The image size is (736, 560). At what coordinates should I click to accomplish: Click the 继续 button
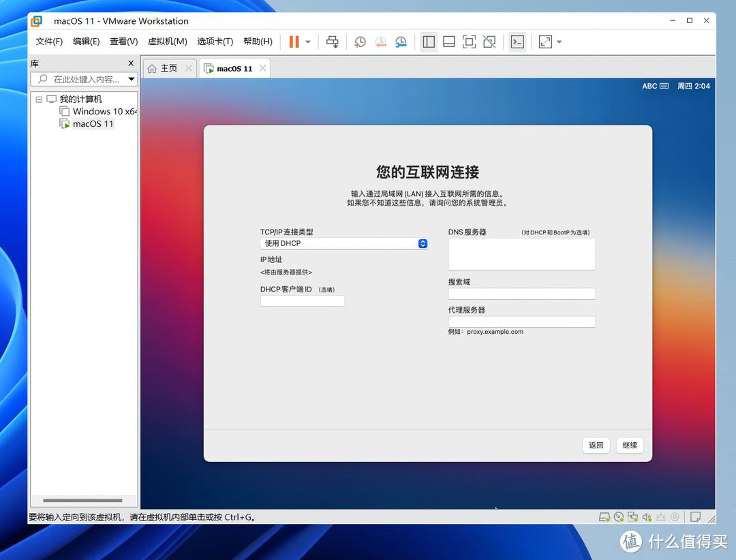click(x=630, y=445)
